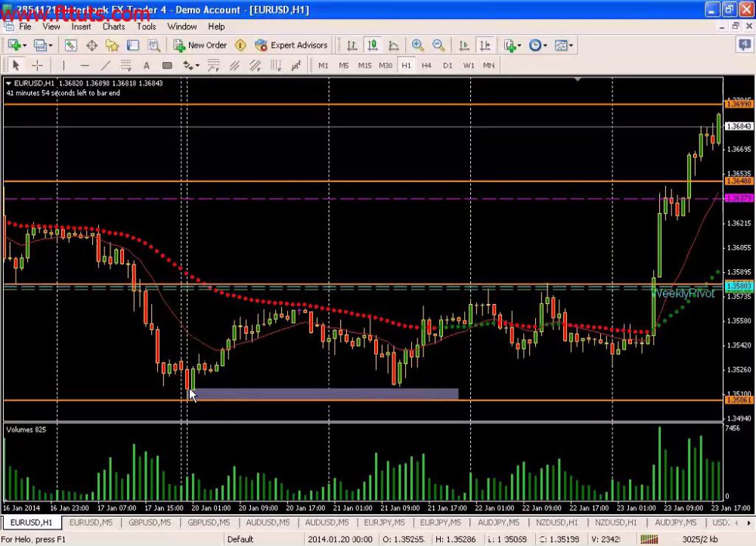This screenshot has width=756, height=546.
Task: Select the Crosshair cursor tool
Action: (37, 65)
